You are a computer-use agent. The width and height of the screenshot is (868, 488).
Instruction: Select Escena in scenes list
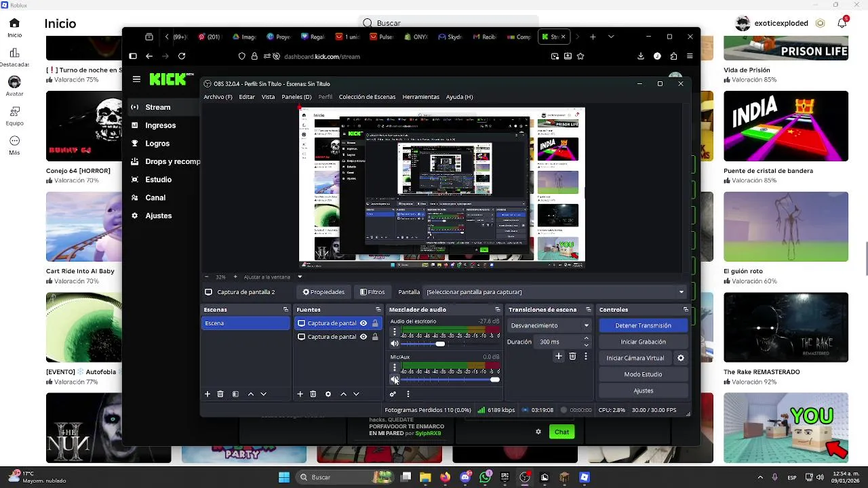tap(245, 323)
